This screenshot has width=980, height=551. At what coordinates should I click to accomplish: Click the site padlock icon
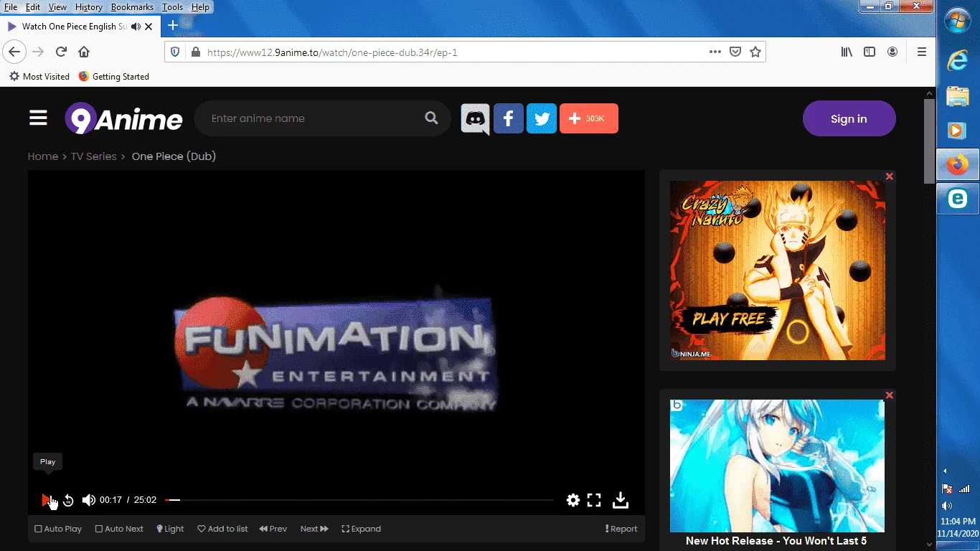(x=194, y=52)
